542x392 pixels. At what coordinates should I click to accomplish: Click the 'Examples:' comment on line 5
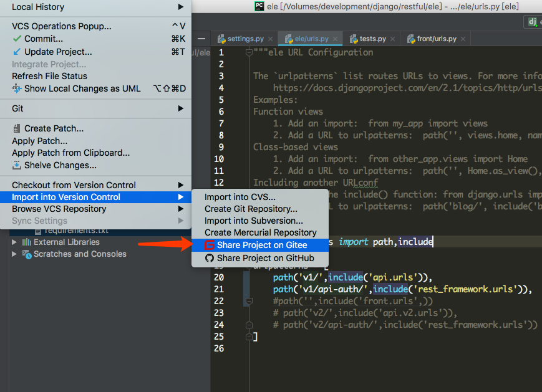tap(276, 100)
